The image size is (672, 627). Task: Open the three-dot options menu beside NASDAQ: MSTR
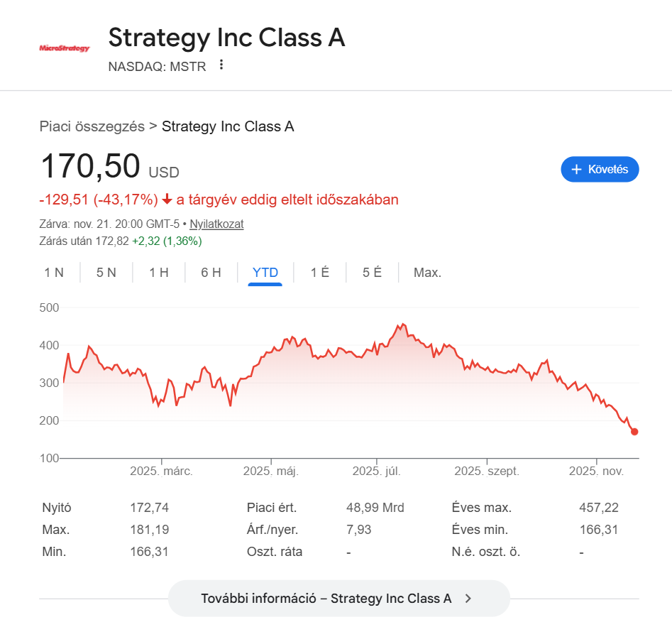(x=221, y=65)
